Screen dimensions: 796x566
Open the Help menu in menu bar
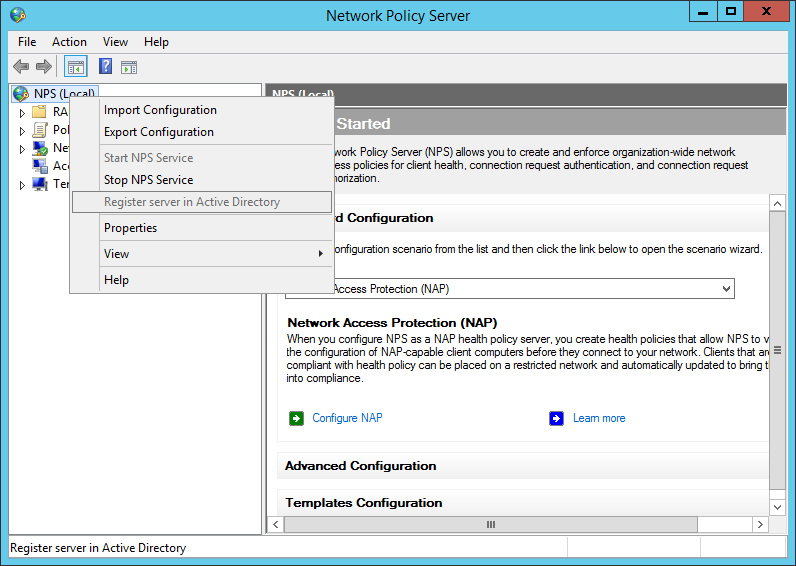[156, 42]
